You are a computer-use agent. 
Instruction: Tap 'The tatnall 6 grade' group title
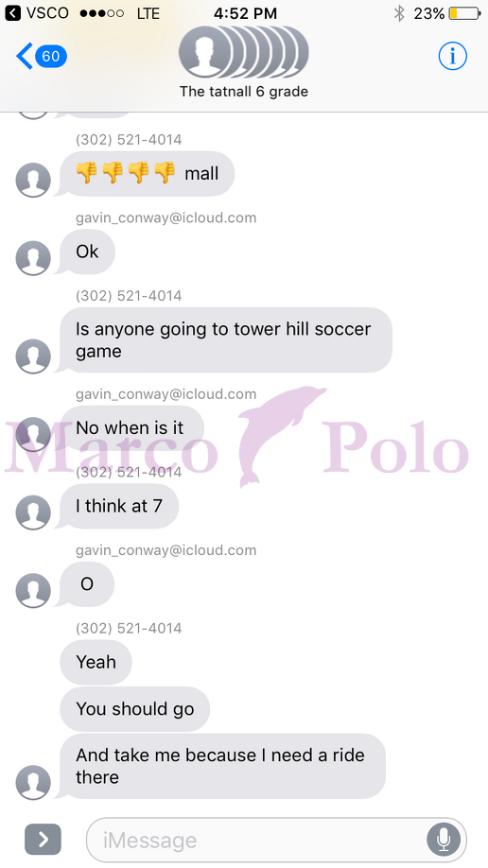click(244, 92)
